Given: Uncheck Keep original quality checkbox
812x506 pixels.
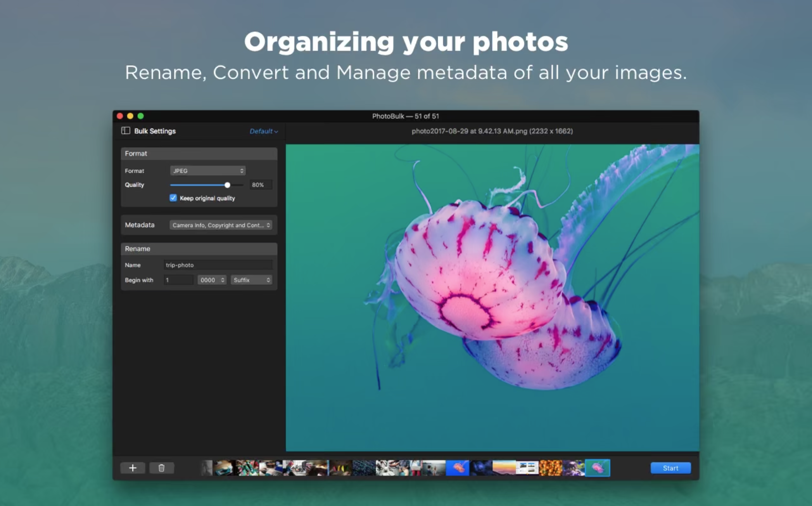Looking at the screenshot, I should click(173, 198).
